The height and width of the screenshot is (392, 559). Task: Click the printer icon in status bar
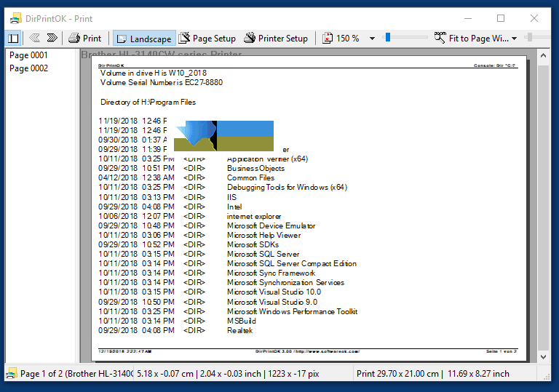point(12,373)
